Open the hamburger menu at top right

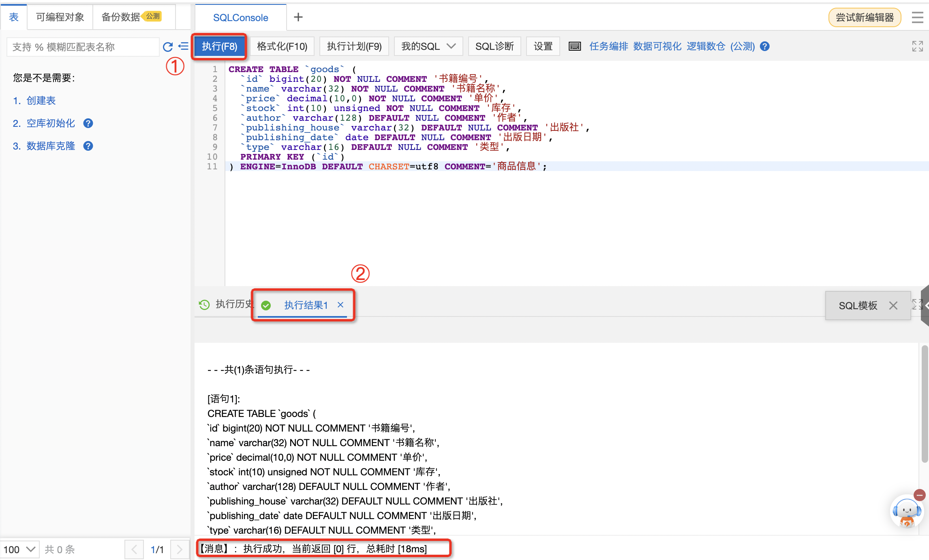tap(917, 17)
